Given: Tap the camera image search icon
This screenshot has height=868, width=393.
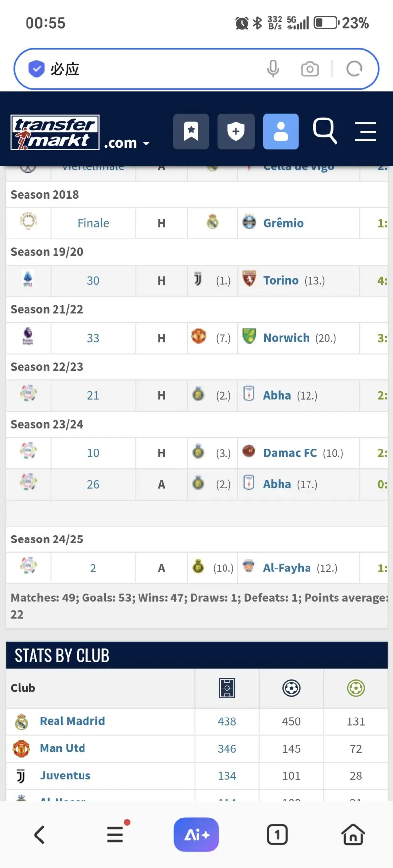Looking at the screenshot, I should click(309, 69).
